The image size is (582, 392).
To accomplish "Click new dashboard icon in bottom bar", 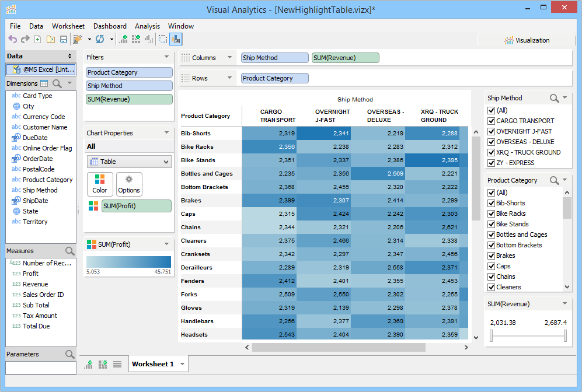I will click(x=103, y=364).
